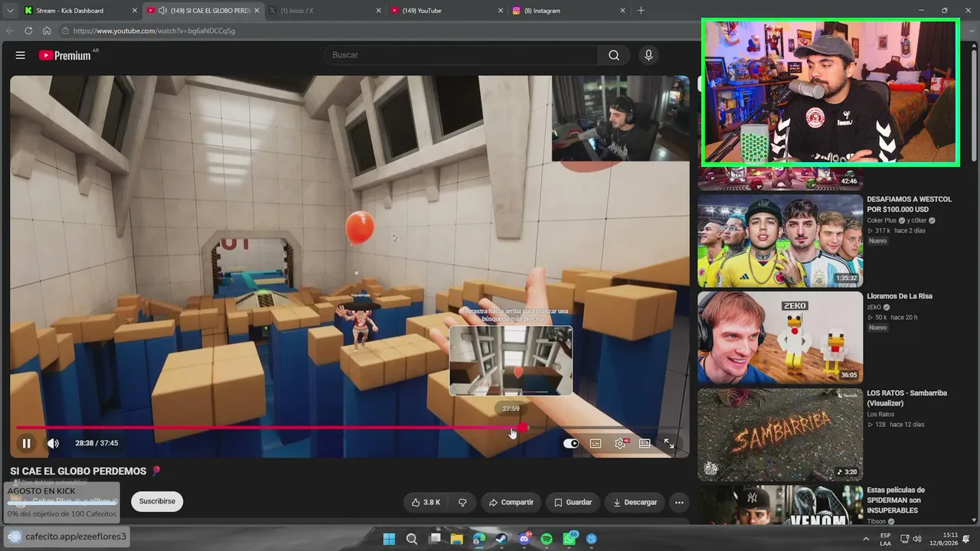Mute the video volume

tap(53, 443)
